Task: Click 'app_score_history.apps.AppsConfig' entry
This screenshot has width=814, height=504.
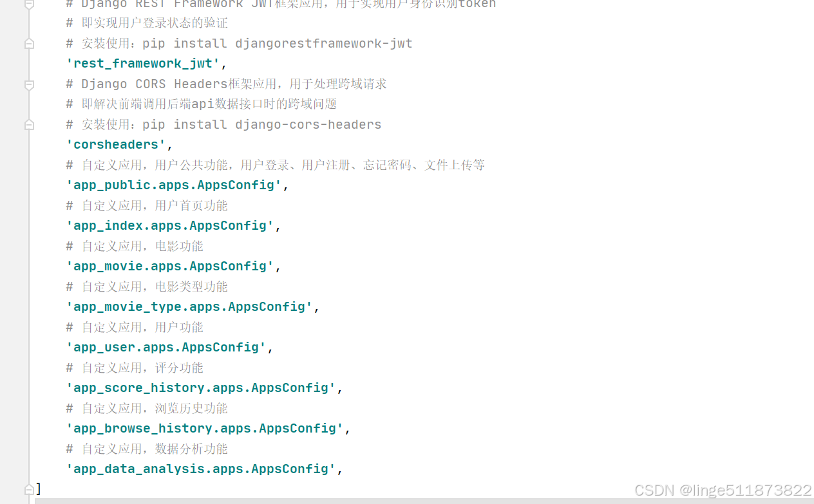Action: (201, 388)
